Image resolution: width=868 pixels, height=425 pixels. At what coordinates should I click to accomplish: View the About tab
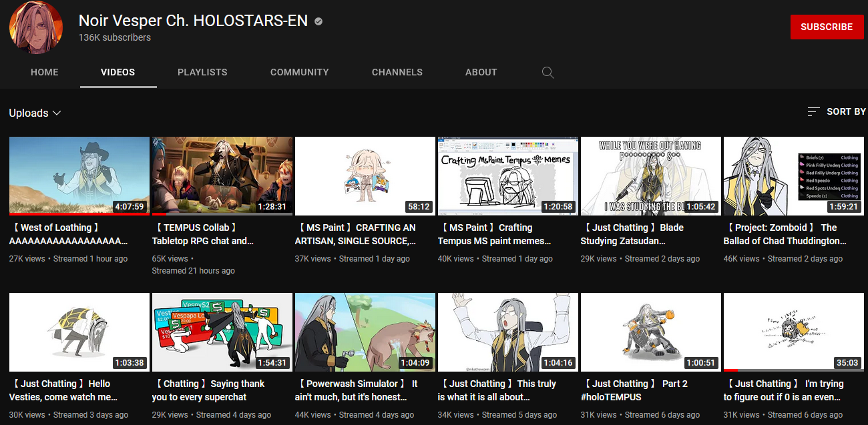tap(481, 72)
